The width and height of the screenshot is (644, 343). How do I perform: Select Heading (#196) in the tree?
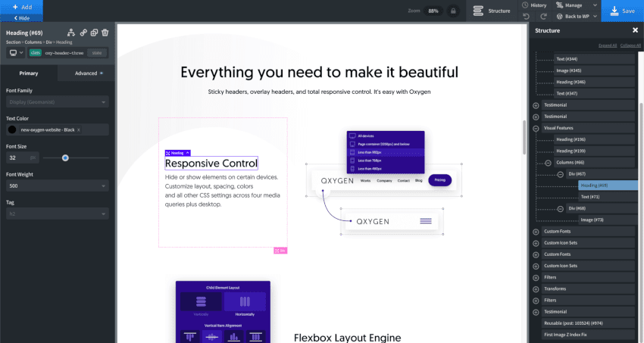pyautogui.click(x=594, y=139)
